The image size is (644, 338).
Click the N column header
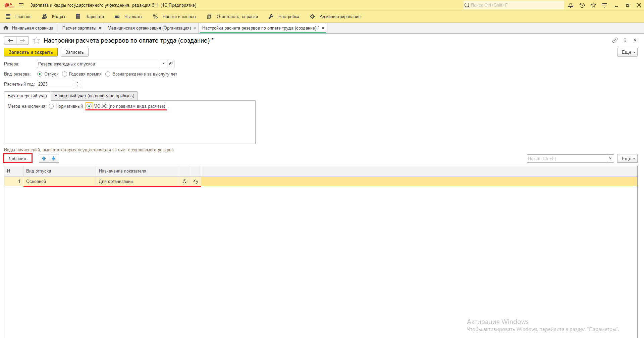[x=14, y=171]
